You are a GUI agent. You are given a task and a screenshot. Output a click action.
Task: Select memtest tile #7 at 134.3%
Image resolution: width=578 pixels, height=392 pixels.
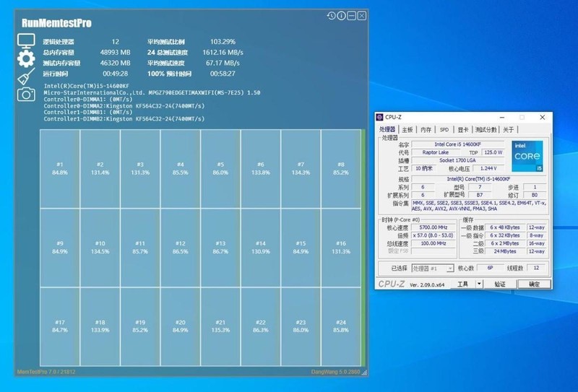pos(301,169)
